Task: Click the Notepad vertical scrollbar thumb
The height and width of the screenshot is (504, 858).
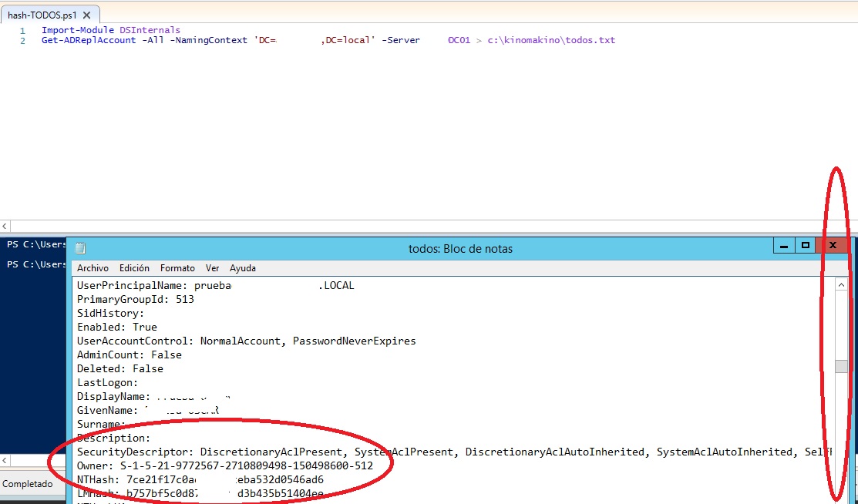Action: click(841, 366)
